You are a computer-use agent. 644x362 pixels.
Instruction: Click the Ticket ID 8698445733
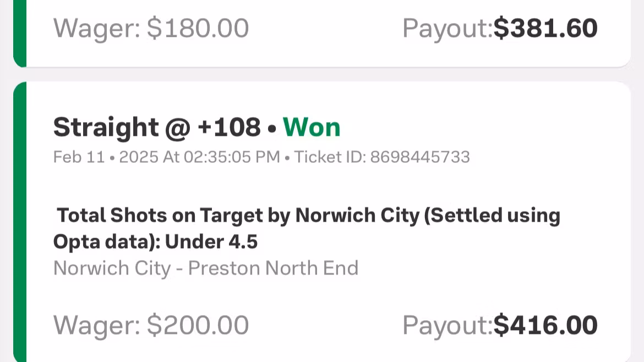pyautogui.click(x=419, y=157)
